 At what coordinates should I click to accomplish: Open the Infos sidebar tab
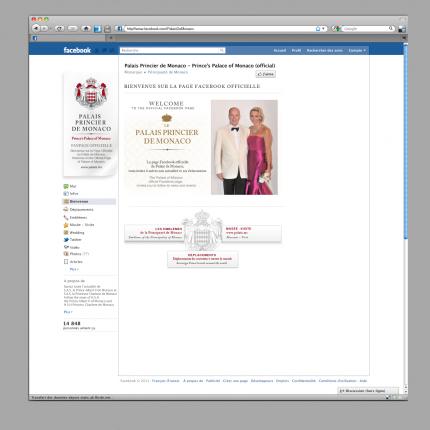(74, 194)
